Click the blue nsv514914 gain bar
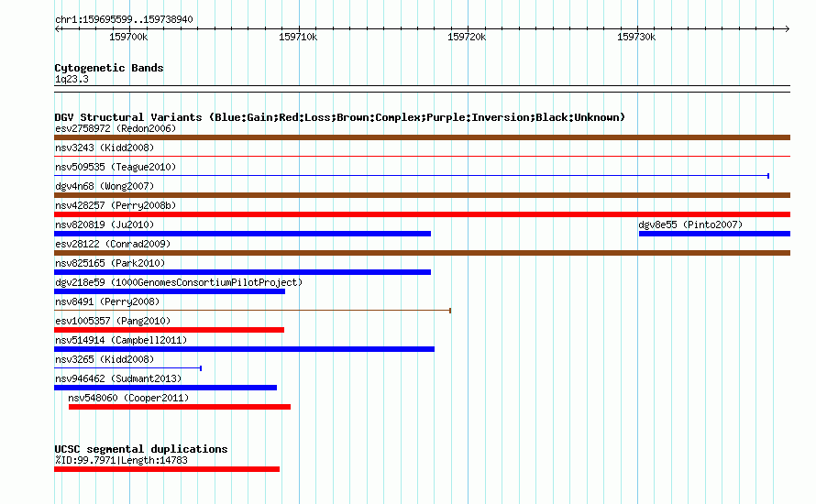Image resolution: width=816 pixels, height=504 pixels. point(244,349)
